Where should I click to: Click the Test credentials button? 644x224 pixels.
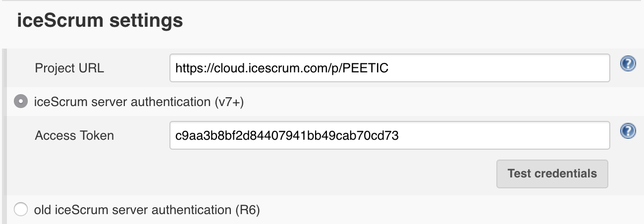pos(552,173)
